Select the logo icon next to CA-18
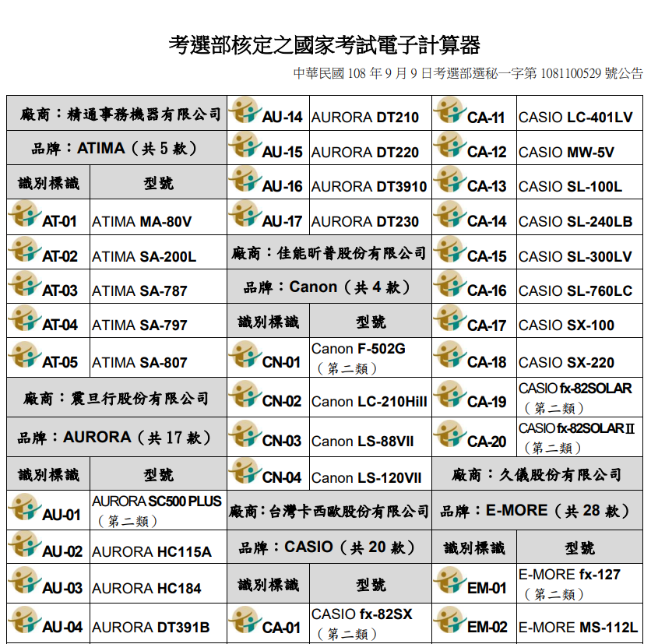 tap(450, 354)
